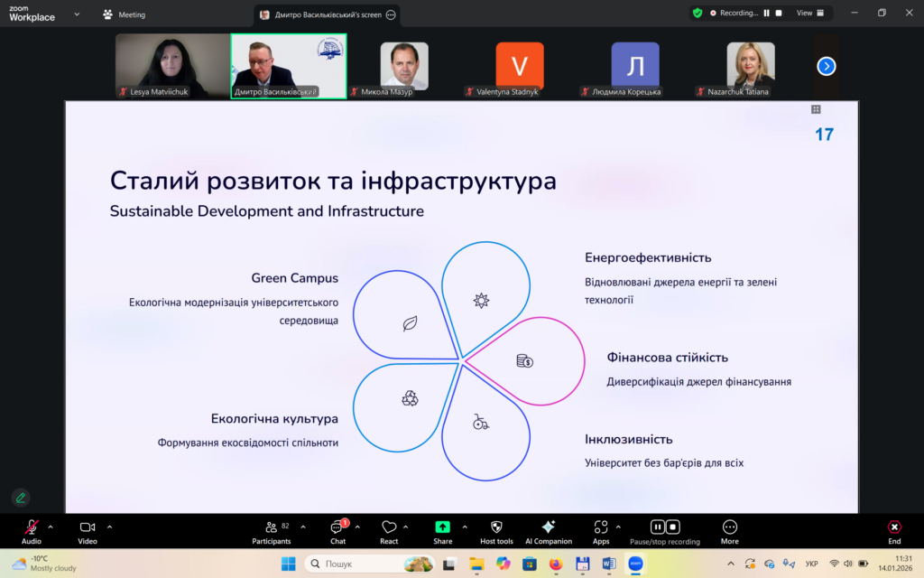This screenshot has height=578, width=924.
Task: Click the Meeting tab at top
Action: 125,14
